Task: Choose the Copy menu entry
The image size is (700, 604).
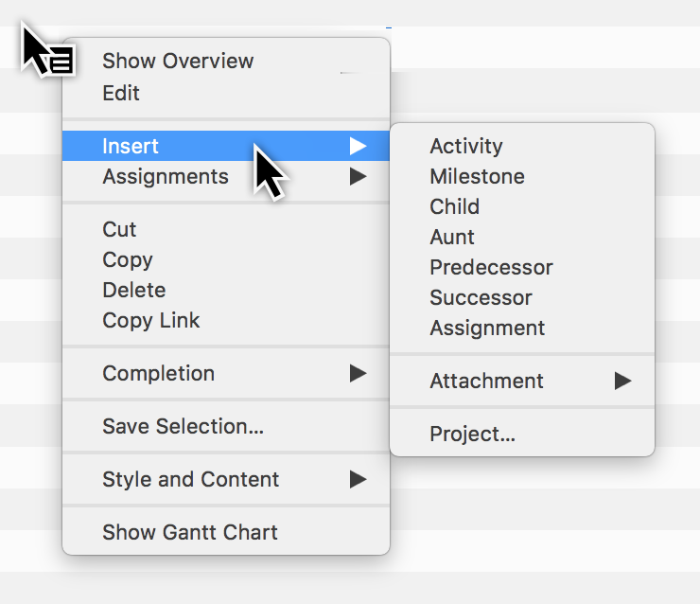Action: (x=128, y=260)
